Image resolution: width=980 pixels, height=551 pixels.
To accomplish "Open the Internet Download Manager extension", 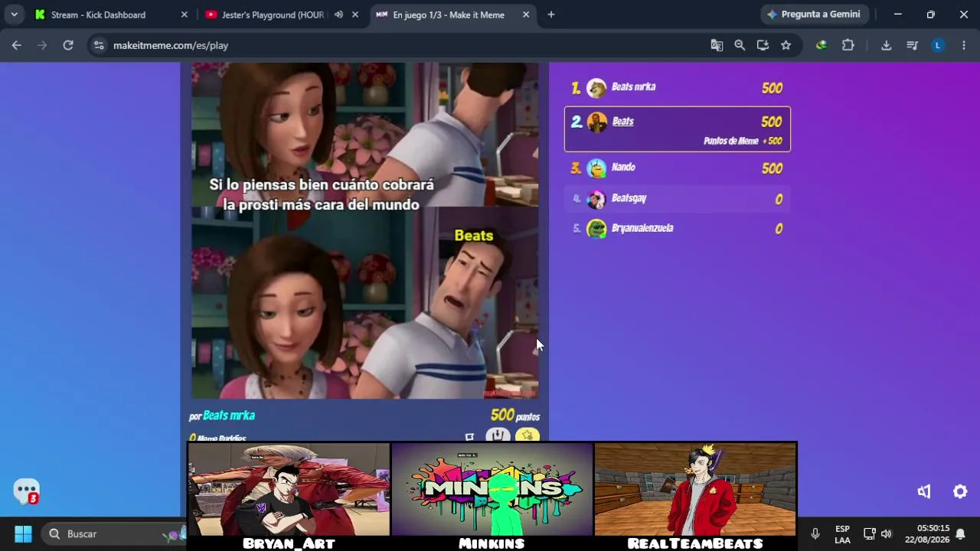I will coord(822,45).
